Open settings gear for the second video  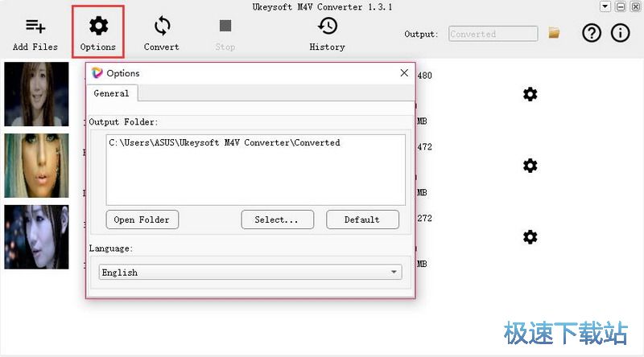(x=530, y=166)
